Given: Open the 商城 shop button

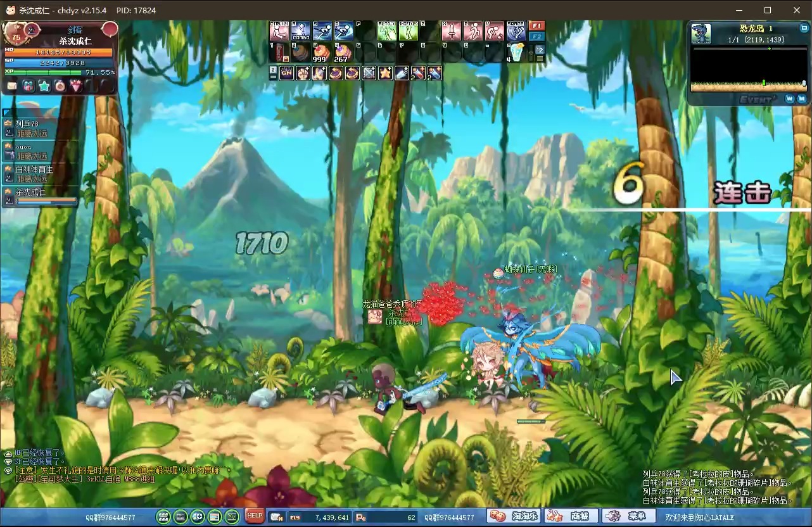Looking at the screenshot, I should 571,516.
